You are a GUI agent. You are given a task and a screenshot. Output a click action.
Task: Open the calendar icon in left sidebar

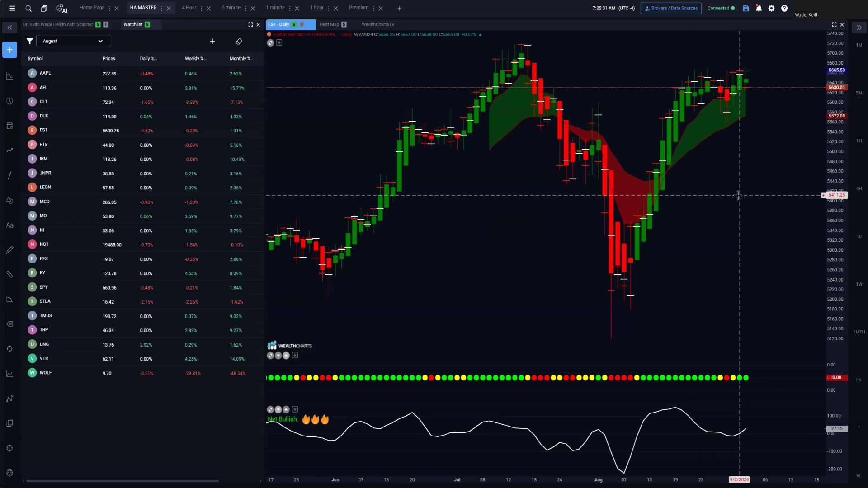click(x=9, y=126)
